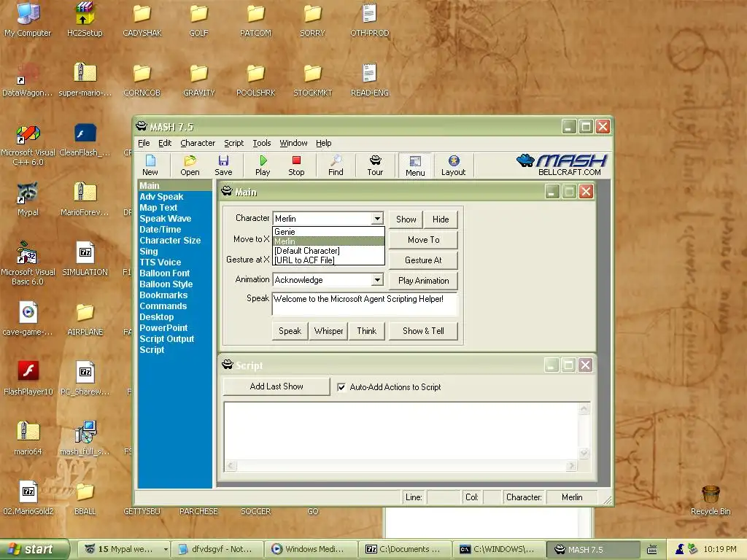Collapse the Character combo box arrow

point(377,219)
